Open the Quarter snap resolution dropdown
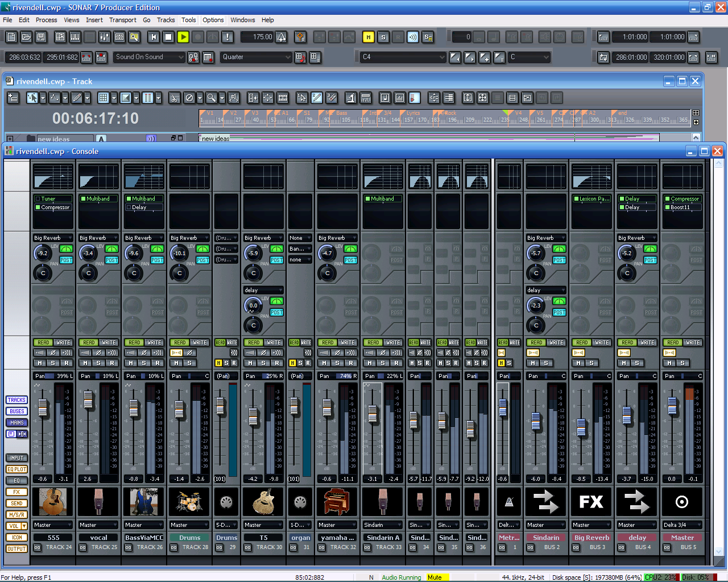Viewport: 728px width, 582px height. click(x=257, y=57)
